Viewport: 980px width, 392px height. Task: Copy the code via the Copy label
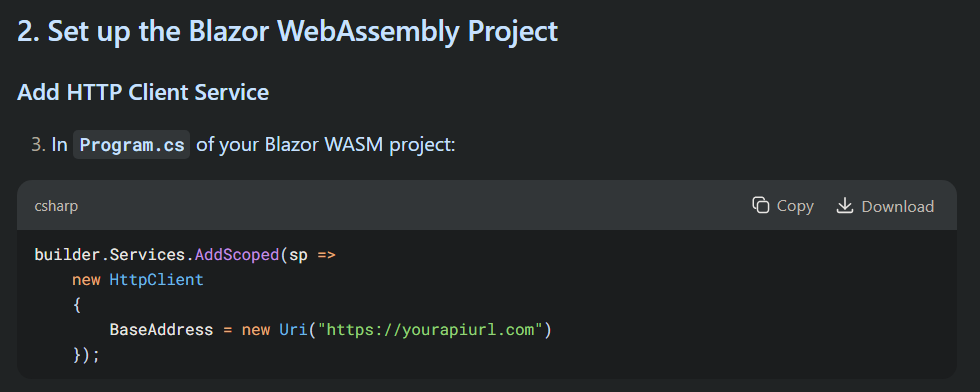tap(795, 206)
